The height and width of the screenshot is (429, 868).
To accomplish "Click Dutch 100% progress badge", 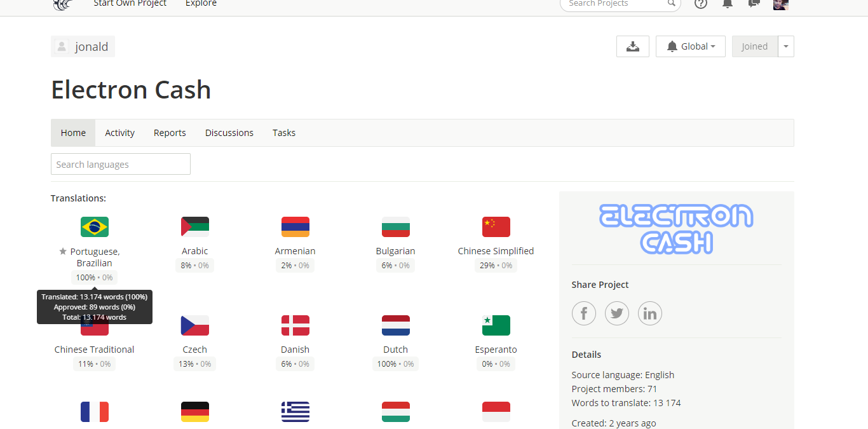I will coord(396,364).
